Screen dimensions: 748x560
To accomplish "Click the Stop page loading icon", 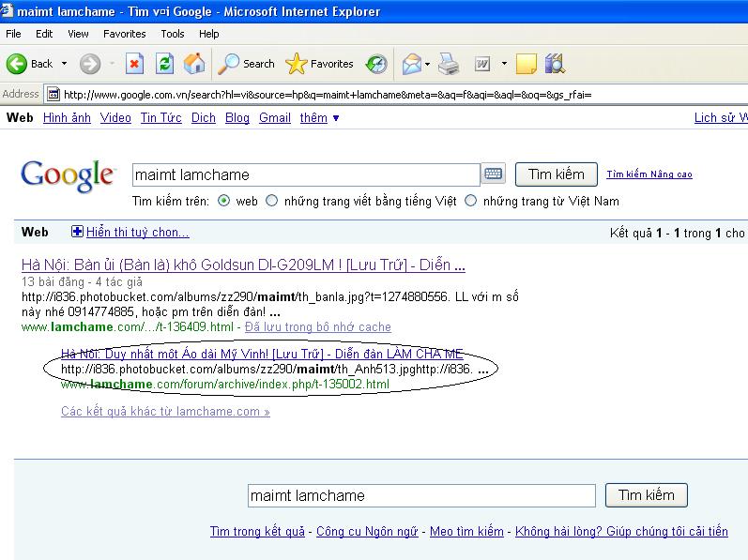I will coord(134,64).
